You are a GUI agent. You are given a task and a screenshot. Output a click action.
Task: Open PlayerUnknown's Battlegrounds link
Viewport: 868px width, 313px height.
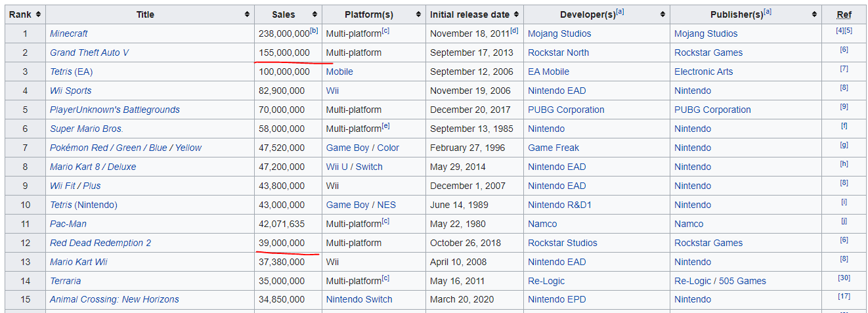[115, 110]
